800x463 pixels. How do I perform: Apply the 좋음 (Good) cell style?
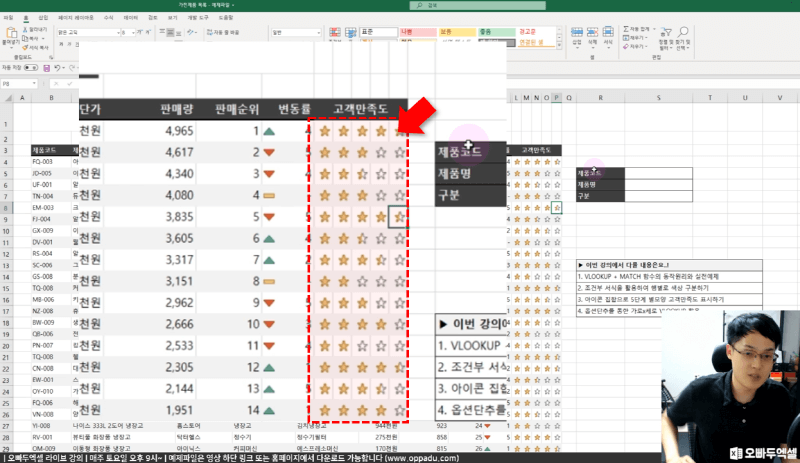pyautogui.click(x=497, y=32)
